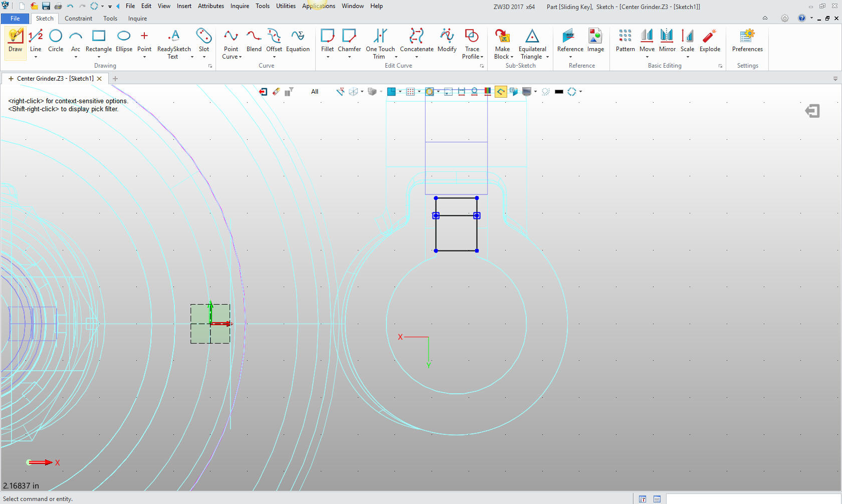Select the Explode tool
This screenshot has height=504, width=842.
click(710, 41)
